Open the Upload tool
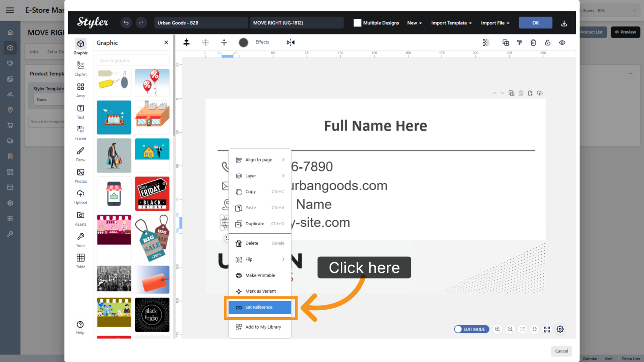 tap(80, 197)
